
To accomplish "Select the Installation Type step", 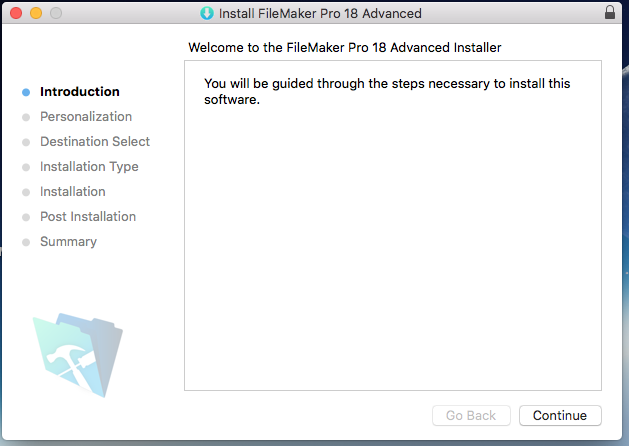I will pos(89,166).
